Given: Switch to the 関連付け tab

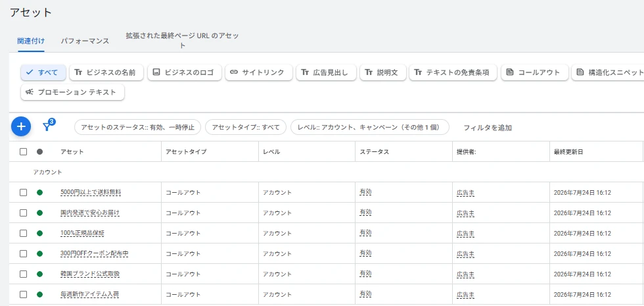Looking at the screenshot, I should click(32, 41).
